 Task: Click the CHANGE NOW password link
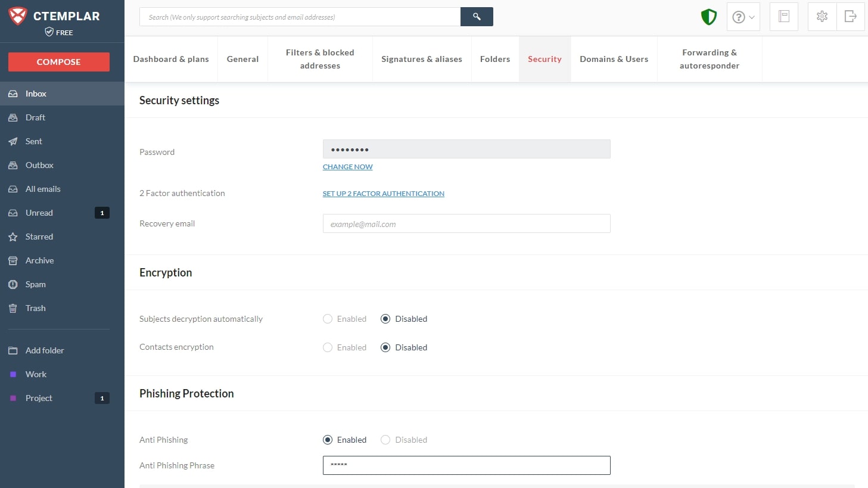coord(348,167)
